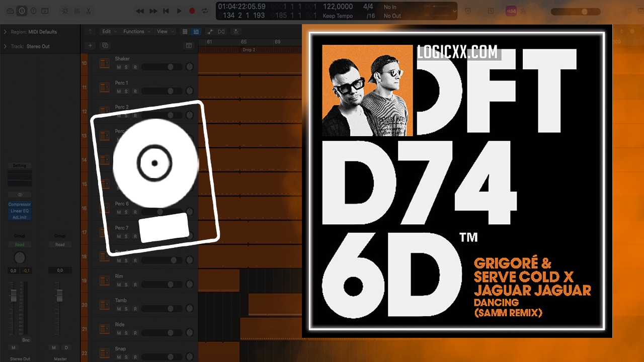Click the Compressor plugin slot
The image size is (644, 362).
tap(20, 205)
